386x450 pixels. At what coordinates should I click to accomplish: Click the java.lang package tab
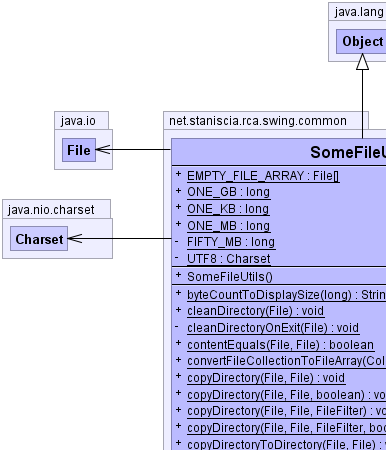359,12
